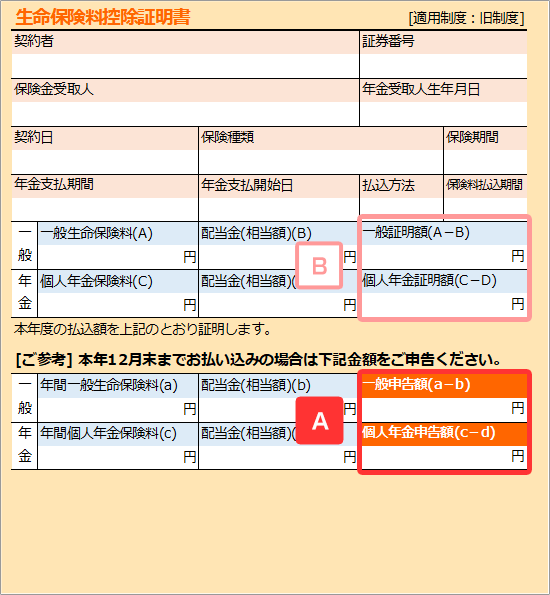This screenshot has width=550, height=595.
Task: Click the 年金受取人生年月日 label
Action: (x=421, y=89)
